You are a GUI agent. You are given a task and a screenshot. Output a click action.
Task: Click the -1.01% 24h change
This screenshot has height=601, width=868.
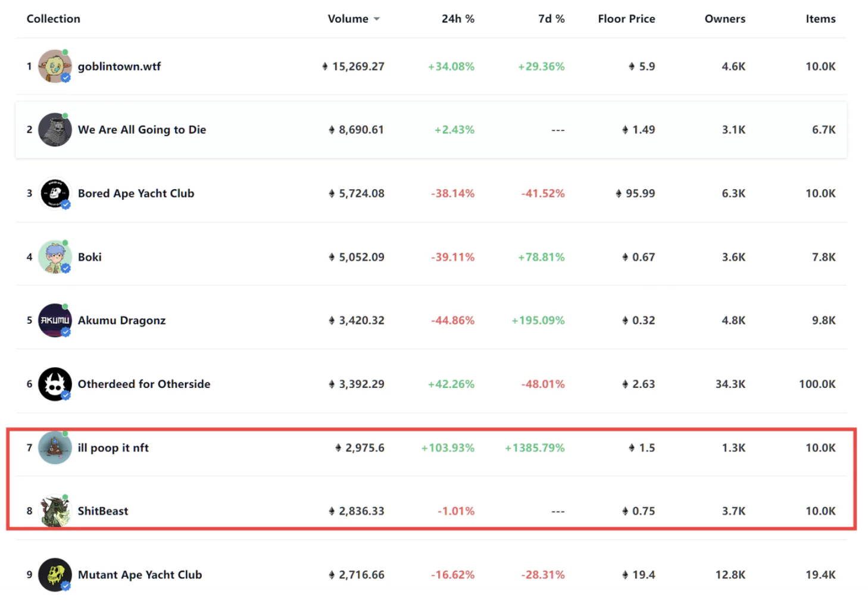point(456,511)
